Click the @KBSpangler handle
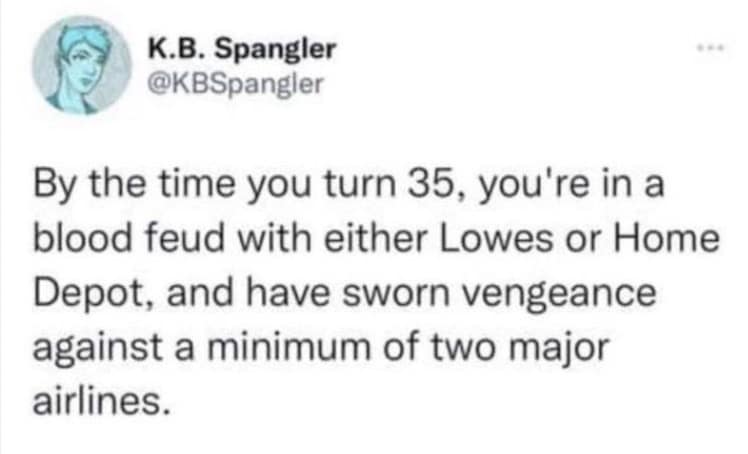The width and height of the screenshot is (748, 454). pyautogui.click(x=234, y=83)
